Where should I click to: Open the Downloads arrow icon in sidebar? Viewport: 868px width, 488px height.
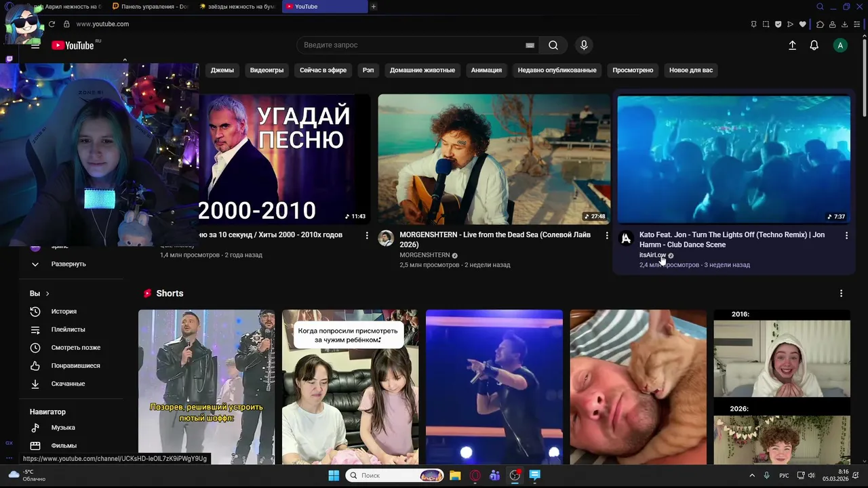(x=35, y=384)
